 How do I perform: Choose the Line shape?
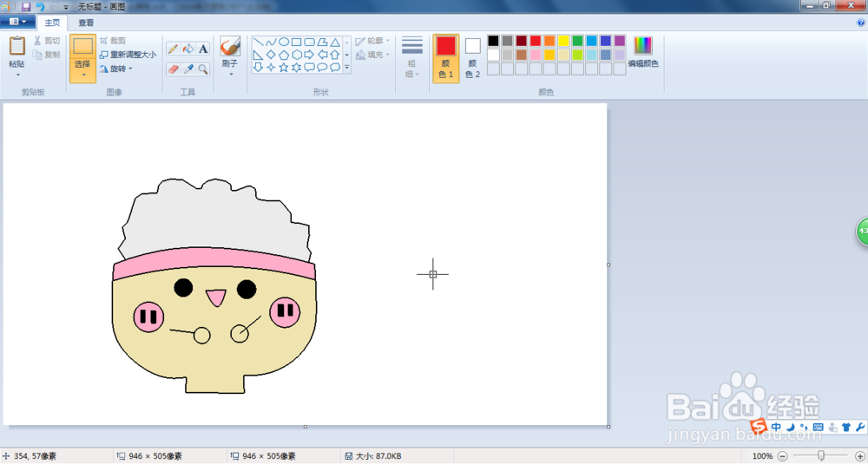[258, 42]
